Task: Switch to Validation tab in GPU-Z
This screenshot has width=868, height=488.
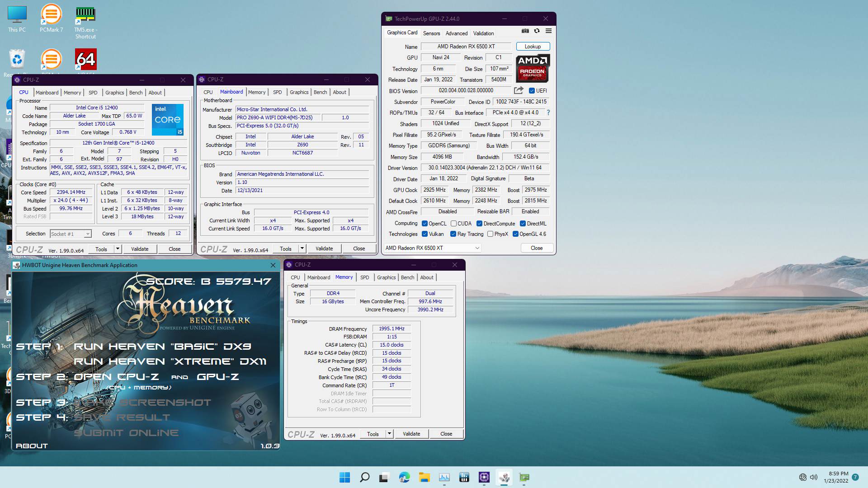Action: (x=483, y=33)
